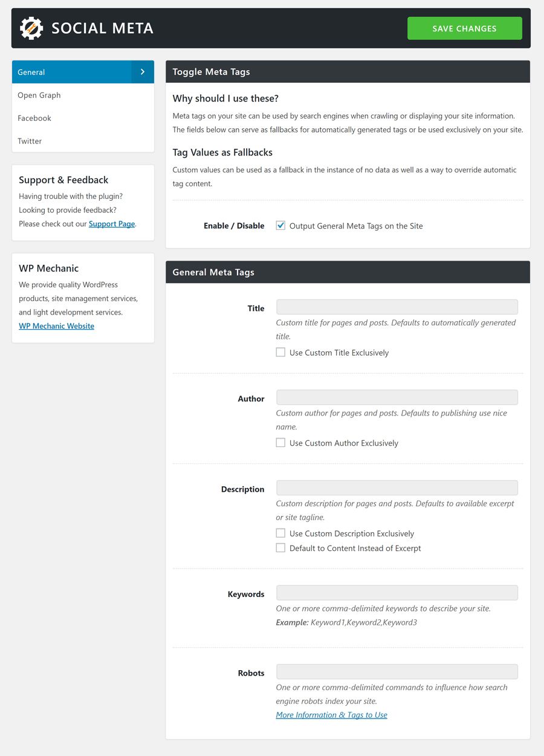The image size is (544, 756).
Task: Select the Description input box
Action: pyautogui.click(x=397, y=488)
